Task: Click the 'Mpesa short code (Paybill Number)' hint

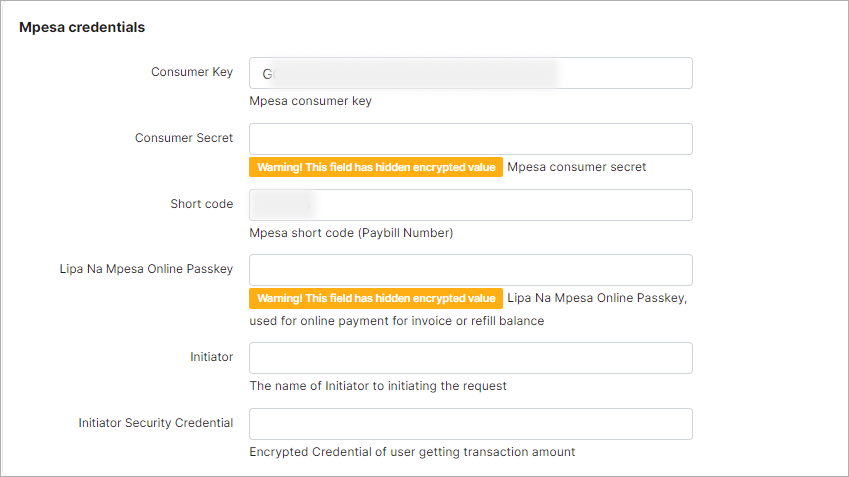Action: [x=351, y=233]
